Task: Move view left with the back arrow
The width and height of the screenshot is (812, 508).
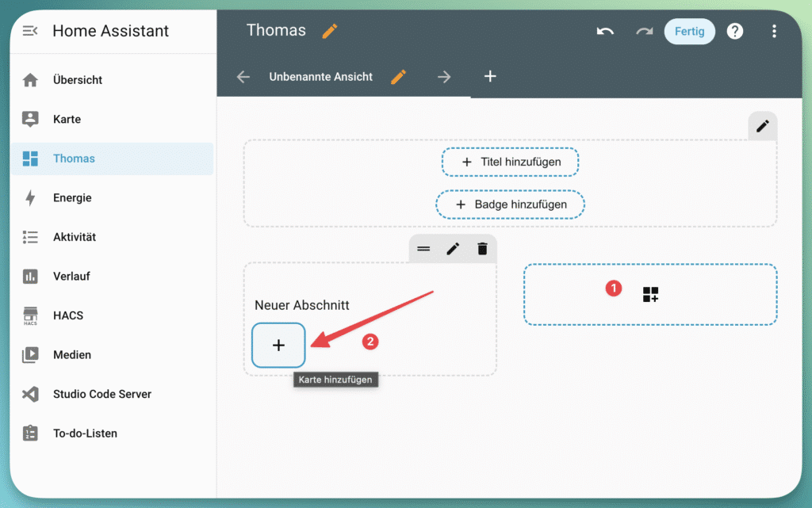Action: tap(243, 77)
